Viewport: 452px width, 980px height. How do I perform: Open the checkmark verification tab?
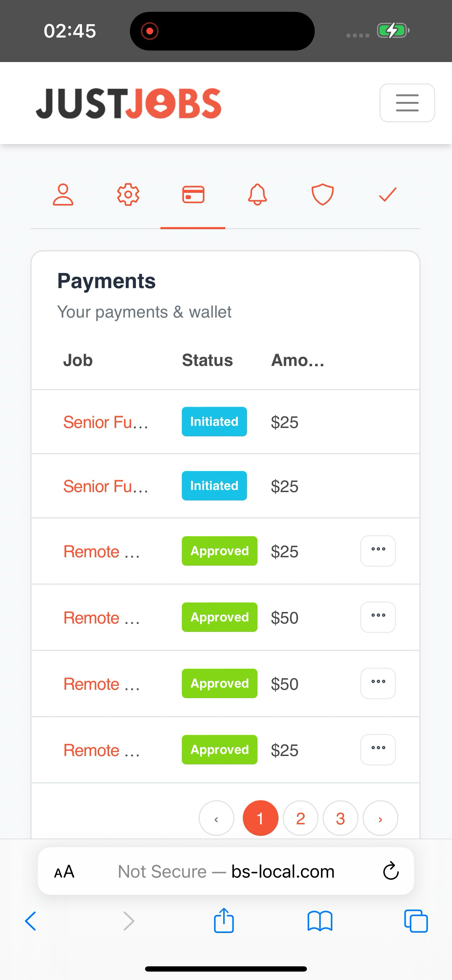pyautogui.click(x=388, y=195)
